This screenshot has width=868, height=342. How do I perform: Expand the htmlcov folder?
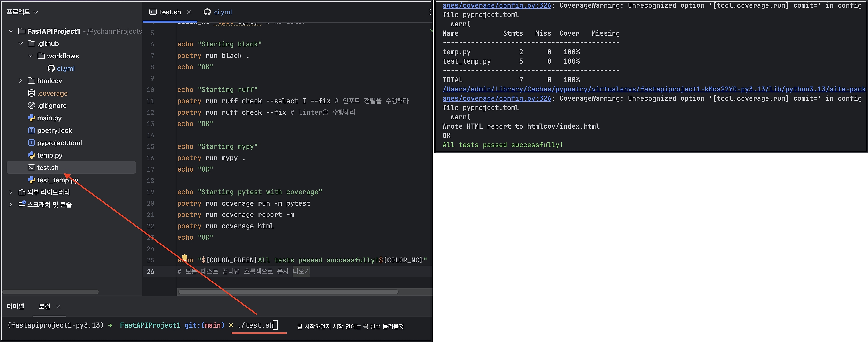21,81
